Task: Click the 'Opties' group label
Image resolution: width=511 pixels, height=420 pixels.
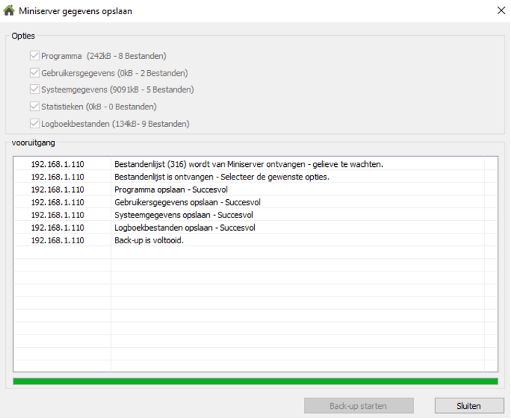Action: pos(23,36)
